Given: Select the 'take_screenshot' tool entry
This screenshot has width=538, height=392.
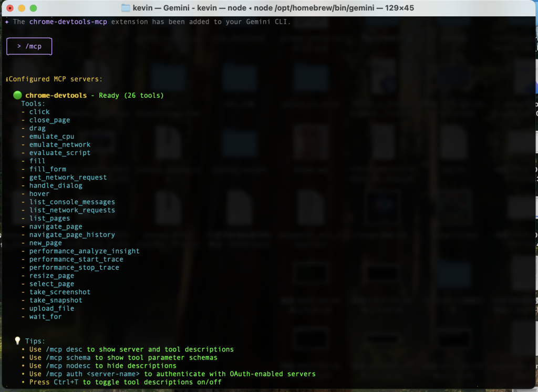Looking at the screenshot, I should click(x=60, y=292).
